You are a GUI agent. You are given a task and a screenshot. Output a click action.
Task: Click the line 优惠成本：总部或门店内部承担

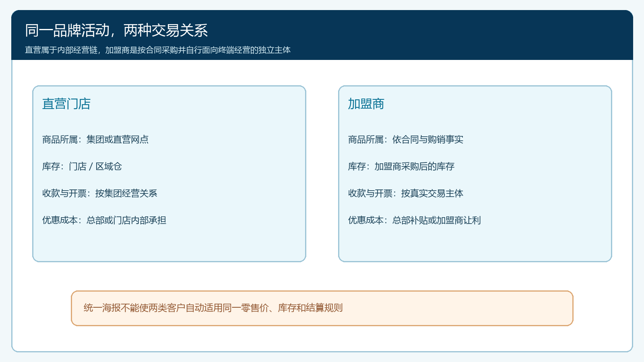pyautogui.click(x=104, y=220)
